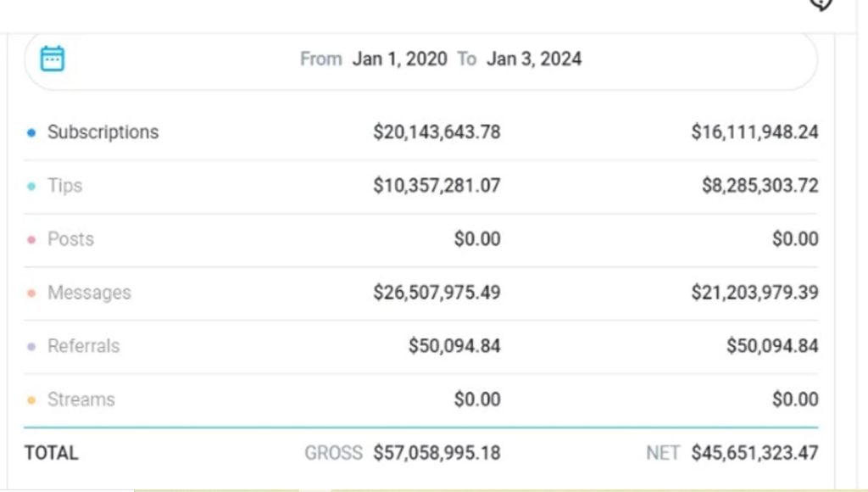Image resolution: width=868 pixels, height=492 pixels.
Task: Click the orange Messages legend dot
Action: [x=31, y=293]
